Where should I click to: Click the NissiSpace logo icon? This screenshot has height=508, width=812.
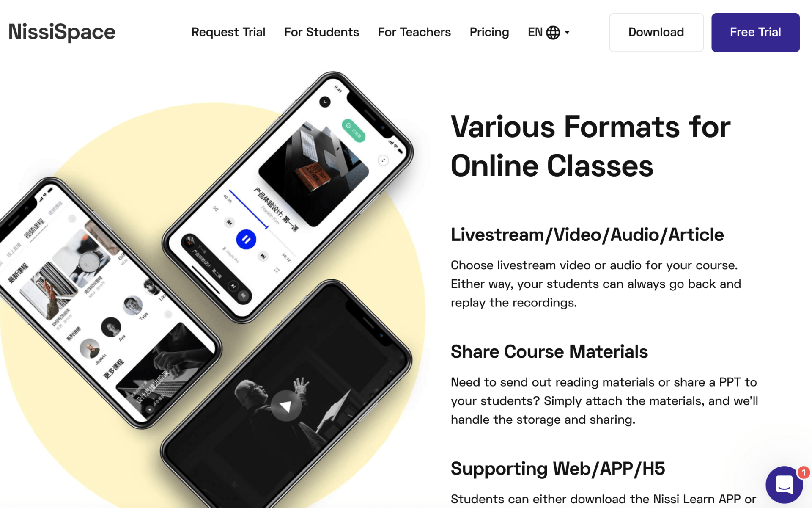[x=62, y=32]
